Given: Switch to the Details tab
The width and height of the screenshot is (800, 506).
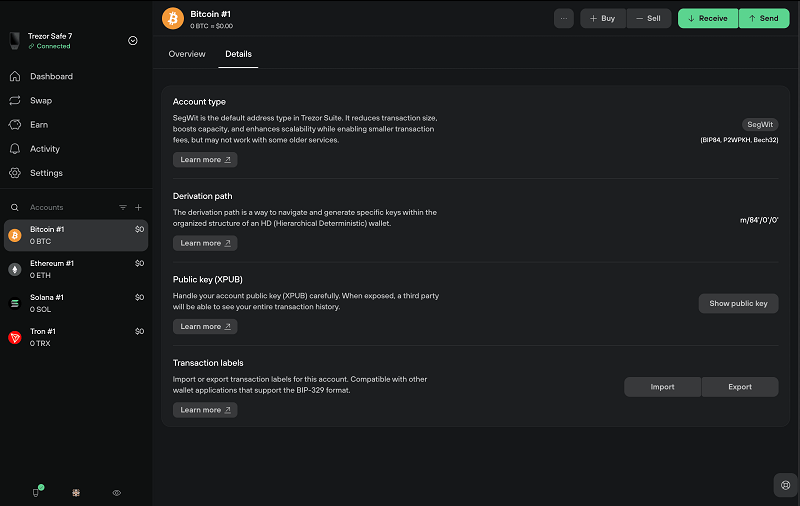Looking at the screenshot, I should pyautogui.click(x=238, y=54).
